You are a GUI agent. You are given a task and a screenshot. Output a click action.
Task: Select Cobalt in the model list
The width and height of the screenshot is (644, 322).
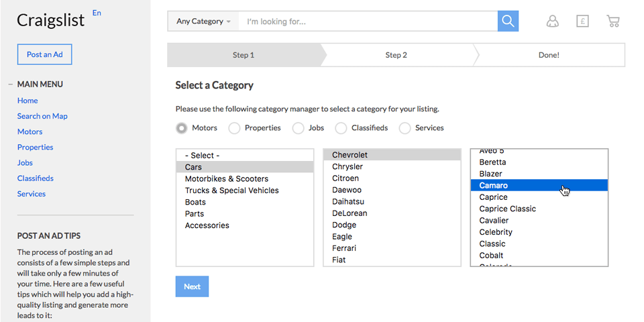pos(539,255)
